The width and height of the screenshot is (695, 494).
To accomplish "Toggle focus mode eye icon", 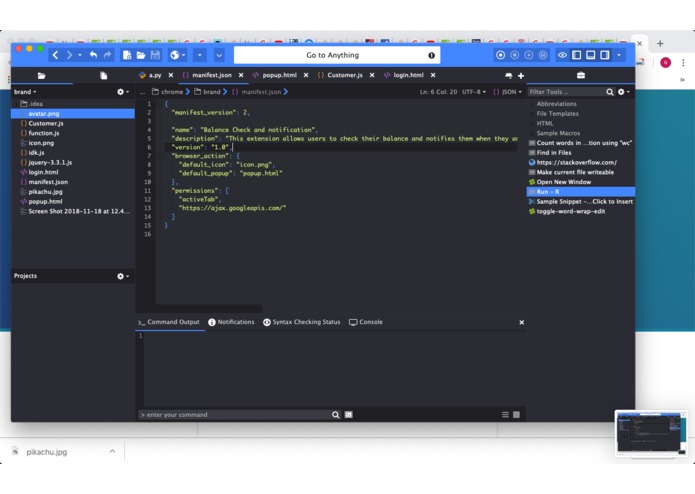I will [562, 55].
